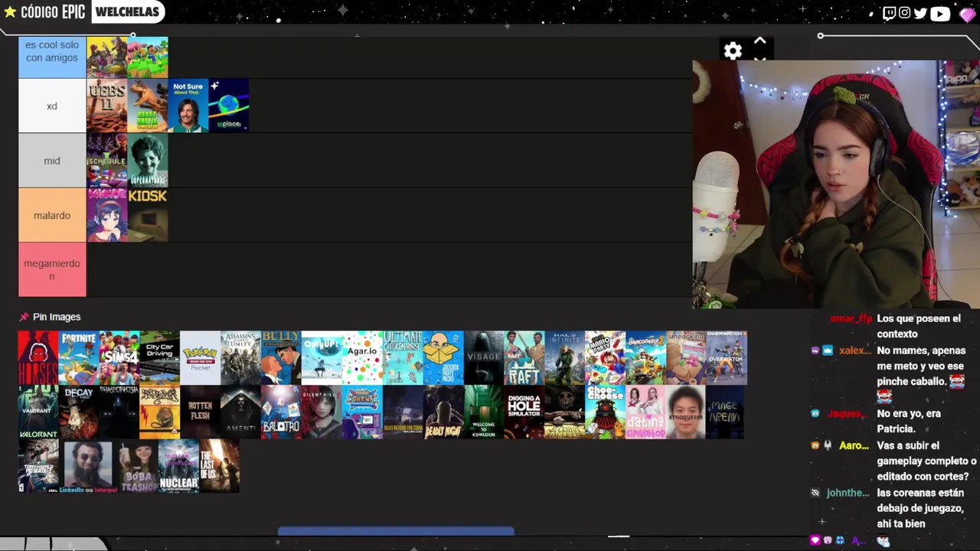Pick the Supernatural game in mid tier
The image size is (980, 551).
[x=148, y=161]
